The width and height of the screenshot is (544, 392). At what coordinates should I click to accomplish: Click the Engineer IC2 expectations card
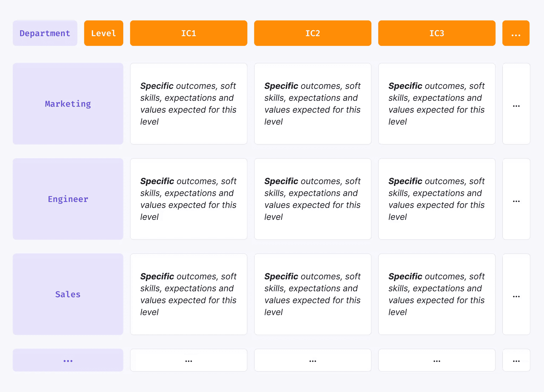313,199
